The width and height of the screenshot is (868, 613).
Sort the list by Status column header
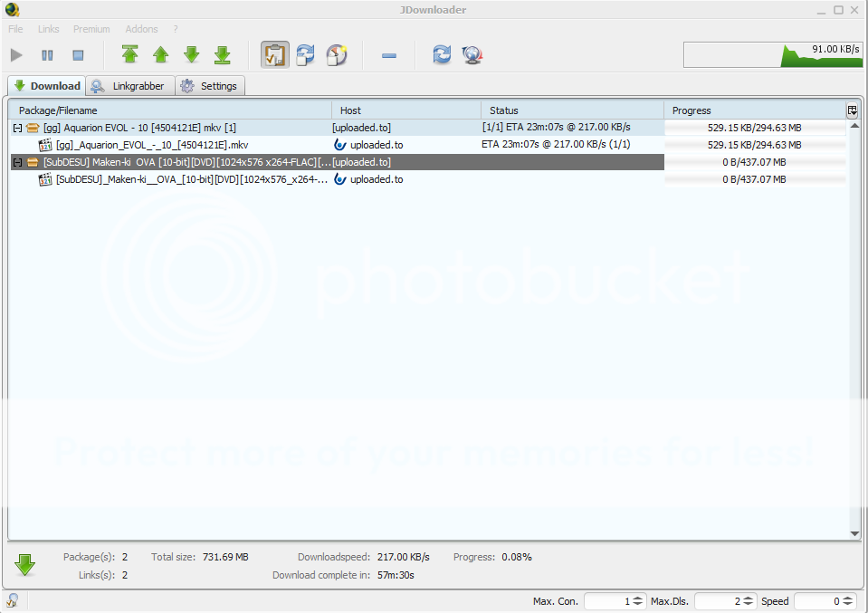572,110
